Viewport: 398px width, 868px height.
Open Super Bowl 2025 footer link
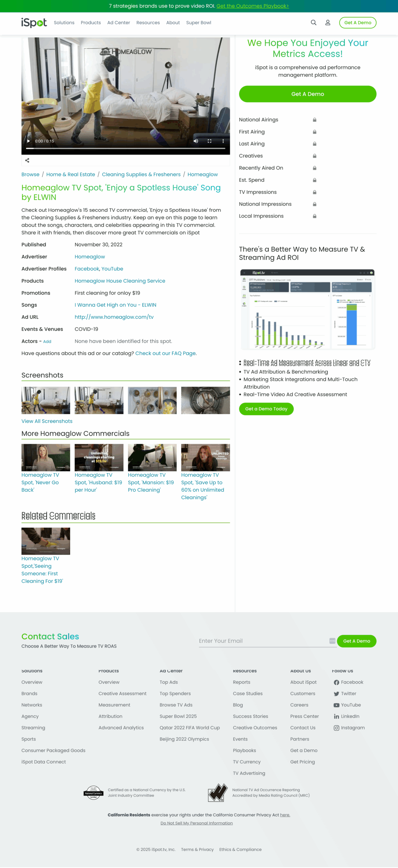178,716
